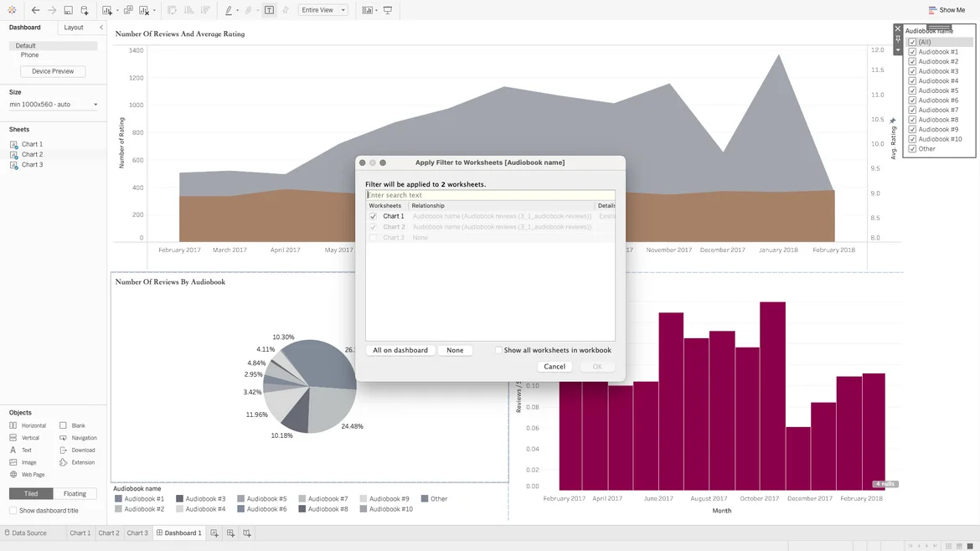Screen dimensions: 980x551
Task: Open the Chart 2 sheet tab
Action: pos(109,533)
